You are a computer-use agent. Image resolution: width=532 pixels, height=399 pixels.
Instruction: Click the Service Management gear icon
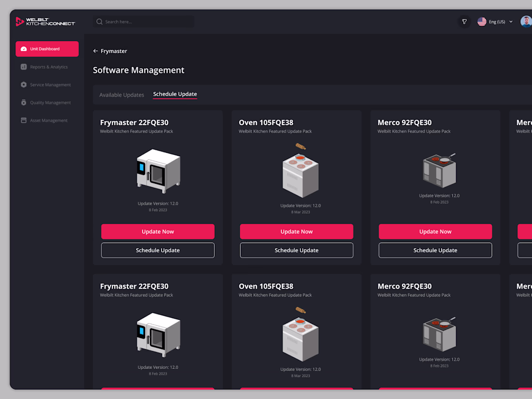click(24, 85)
